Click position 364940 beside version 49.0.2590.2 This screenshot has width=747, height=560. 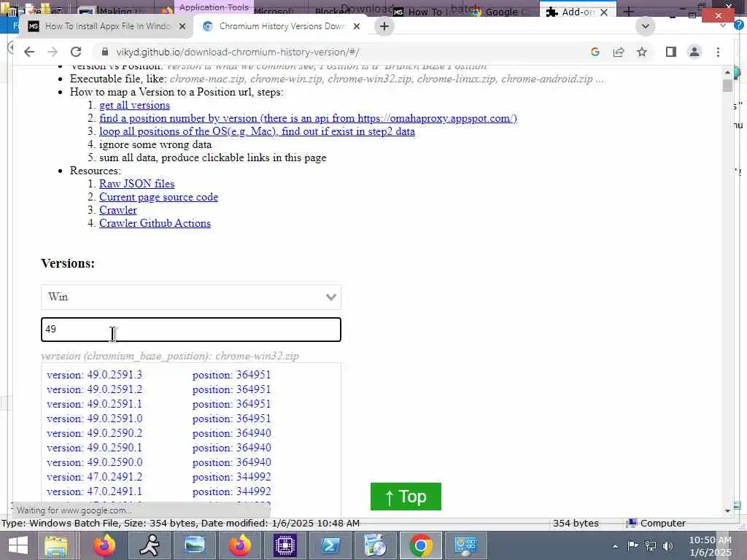tap(231, 433)
